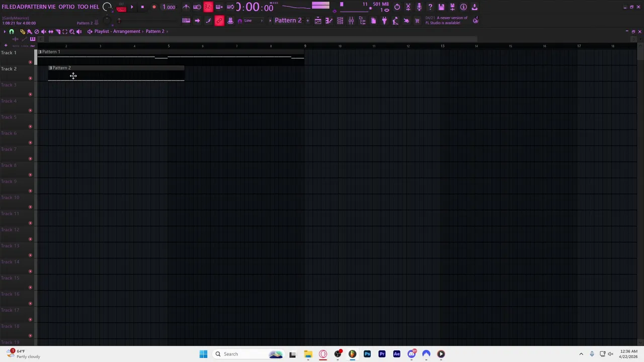Screen dimensions: 644x362
Task: Open the Pattern 2 breadcrumb dropdown
Action: coord(155,31)
